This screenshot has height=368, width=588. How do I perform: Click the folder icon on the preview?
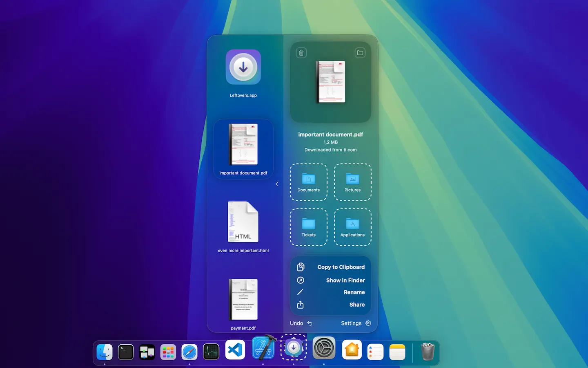point(360,53)
